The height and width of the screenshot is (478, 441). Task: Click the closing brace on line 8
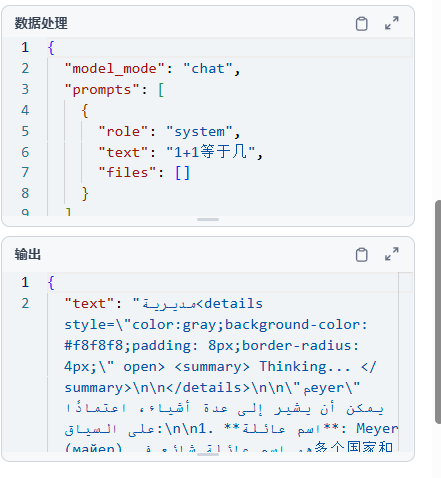pos(85,194)
